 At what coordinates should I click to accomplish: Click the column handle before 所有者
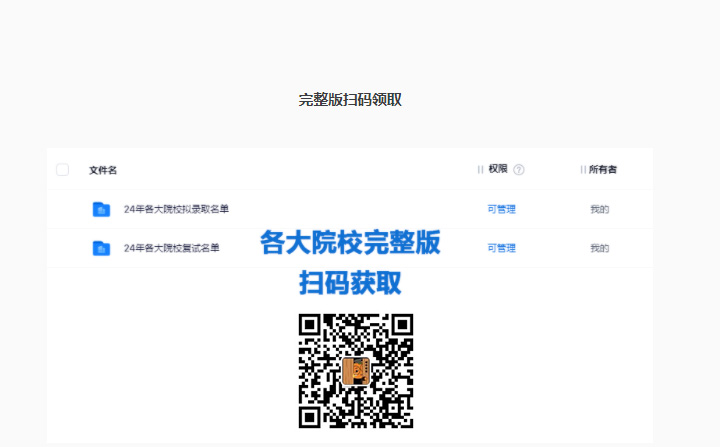[583, 170]
